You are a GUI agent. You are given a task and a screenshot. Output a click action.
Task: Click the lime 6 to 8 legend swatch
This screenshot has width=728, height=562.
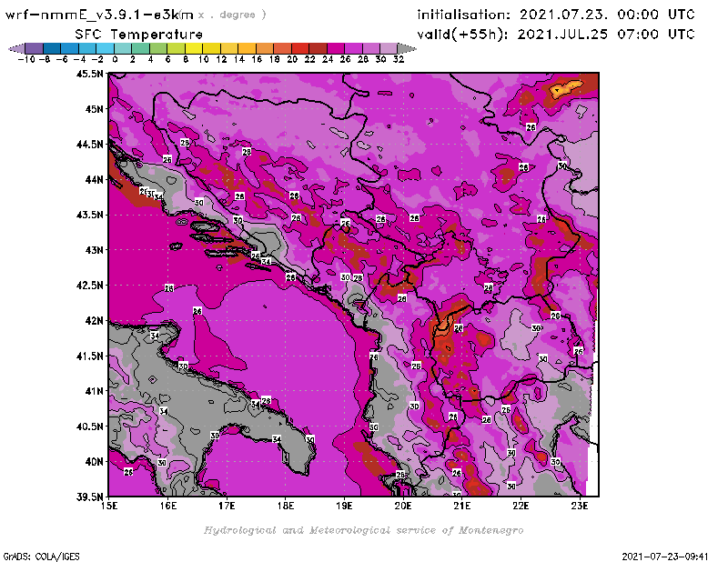176,48
